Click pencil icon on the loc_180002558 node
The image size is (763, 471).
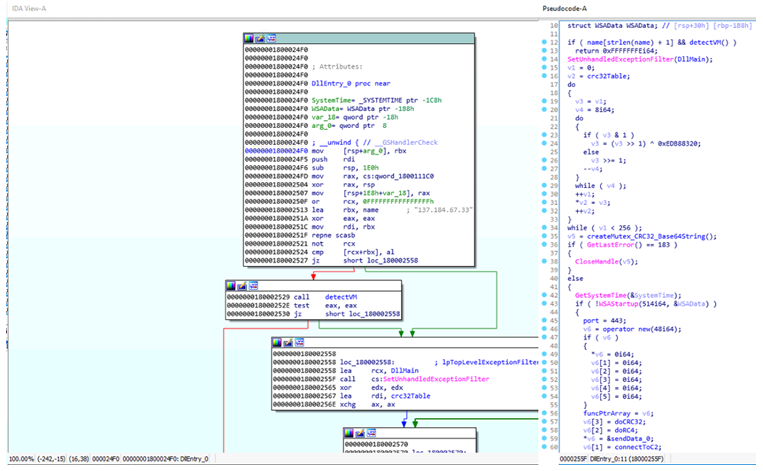coord(287,343)
